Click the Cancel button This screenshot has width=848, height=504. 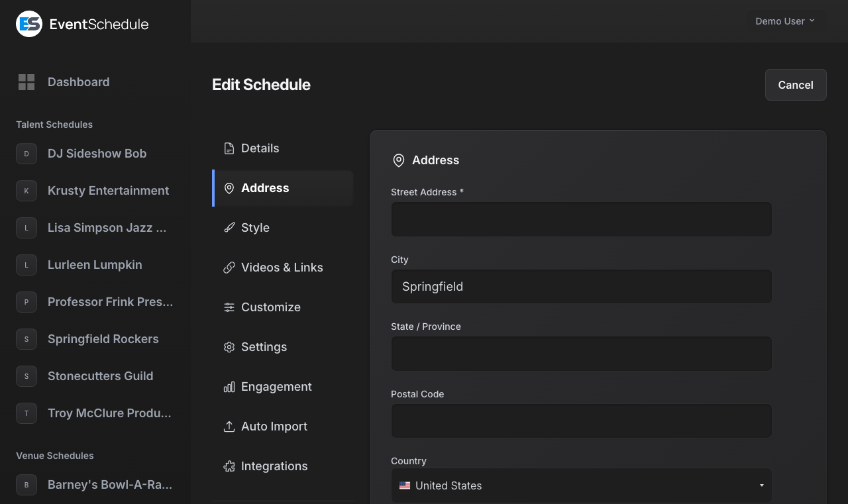[795, 85]
